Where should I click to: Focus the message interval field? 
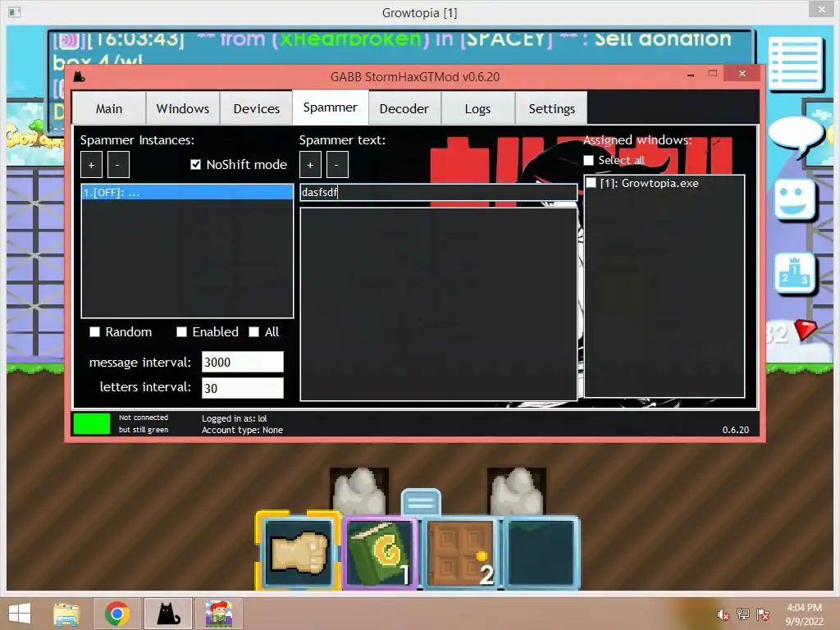pos(242,362)
